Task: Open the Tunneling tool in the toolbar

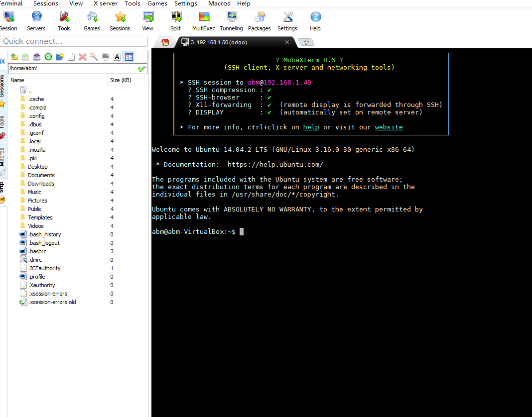Action: 231,20
